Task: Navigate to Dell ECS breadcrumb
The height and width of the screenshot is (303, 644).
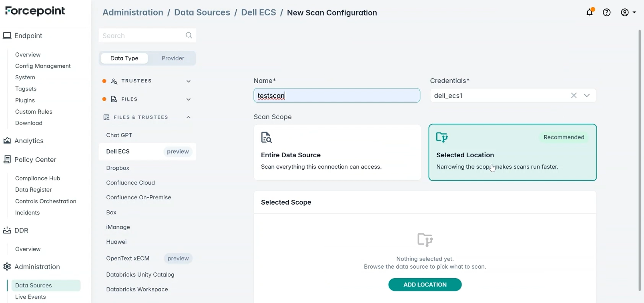Action: [259, 12]
